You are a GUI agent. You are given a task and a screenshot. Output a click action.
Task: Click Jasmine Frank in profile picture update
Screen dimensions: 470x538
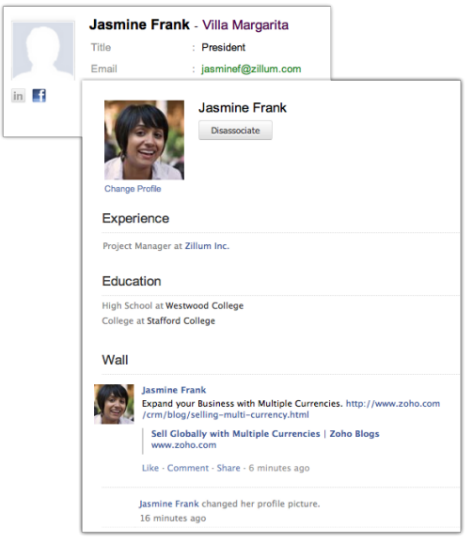pos(169,504)
